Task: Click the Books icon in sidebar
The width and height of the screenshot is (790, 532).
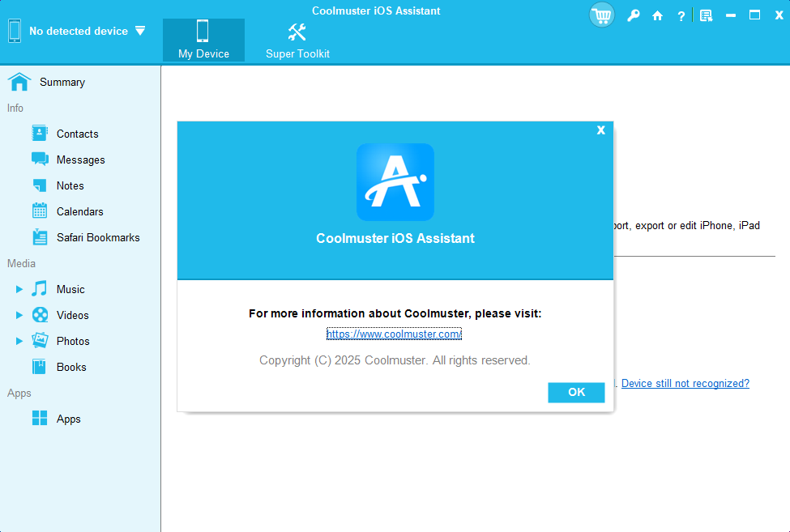Action: pos(40,367)
